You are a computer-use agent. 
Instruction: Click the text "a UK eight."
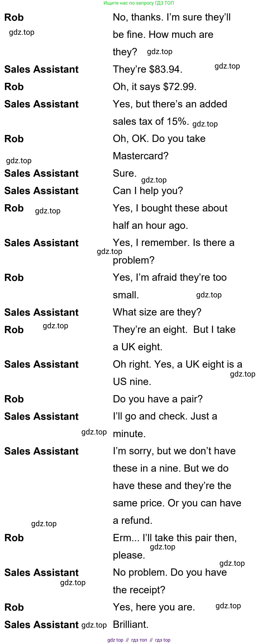[x=138, y=347]
